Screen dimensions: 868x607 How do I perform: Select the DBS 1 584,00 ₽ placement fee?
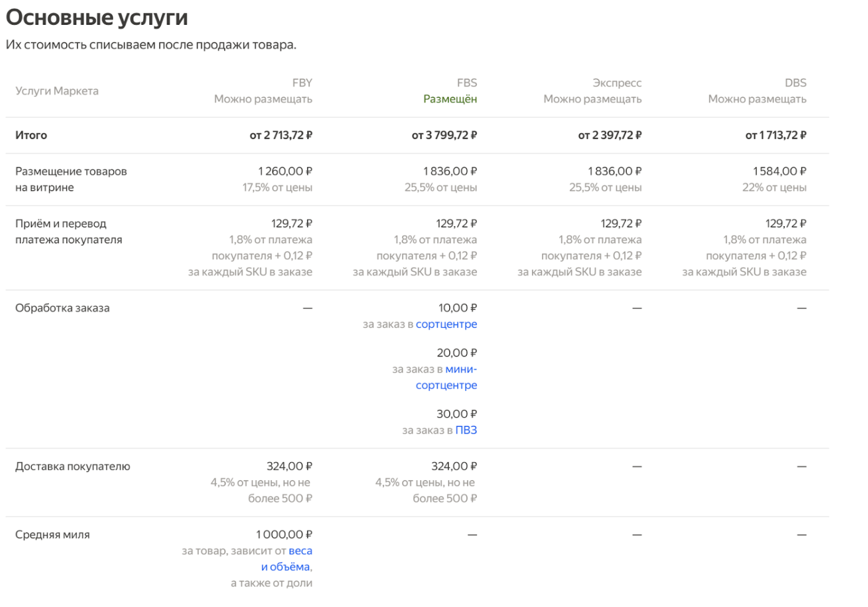point(779,171)
